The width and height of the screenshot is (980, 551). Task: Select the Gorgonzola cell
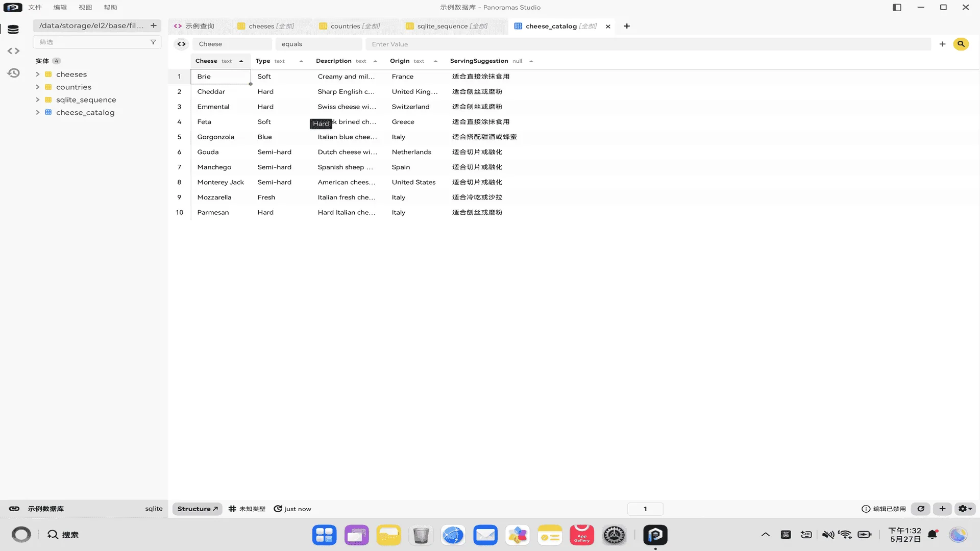[221, 137]
